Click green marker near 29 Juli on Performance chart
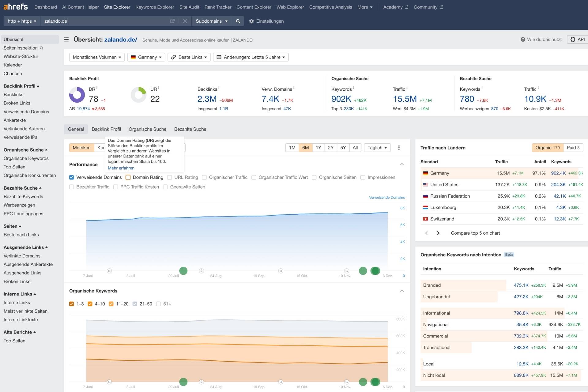Viewport: 588px width, 392px height. click(183, 271)
